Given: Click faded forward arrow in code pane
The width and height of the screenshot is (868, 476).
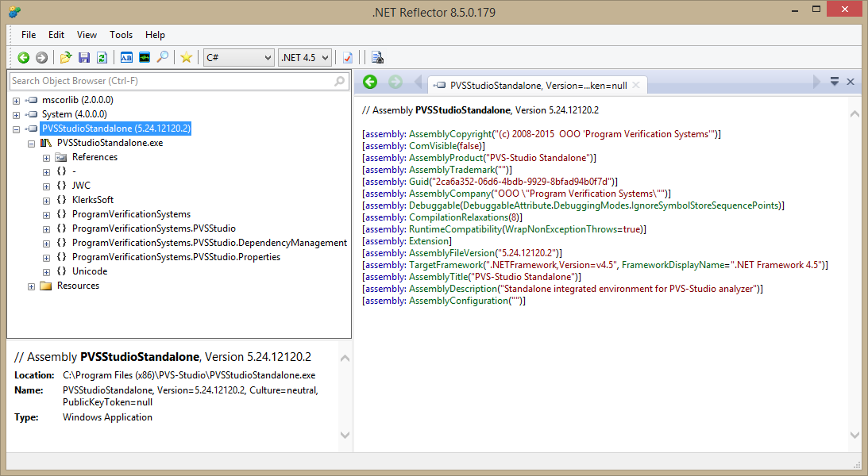Looking at the screenshot, I should point(395,82).
